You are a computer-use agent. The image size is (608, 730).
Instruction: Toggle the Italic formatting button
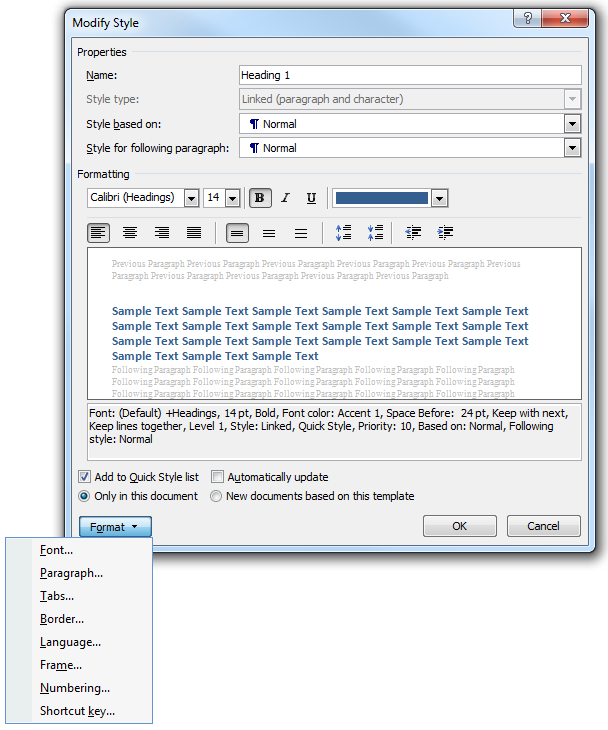tap(285, 198)
